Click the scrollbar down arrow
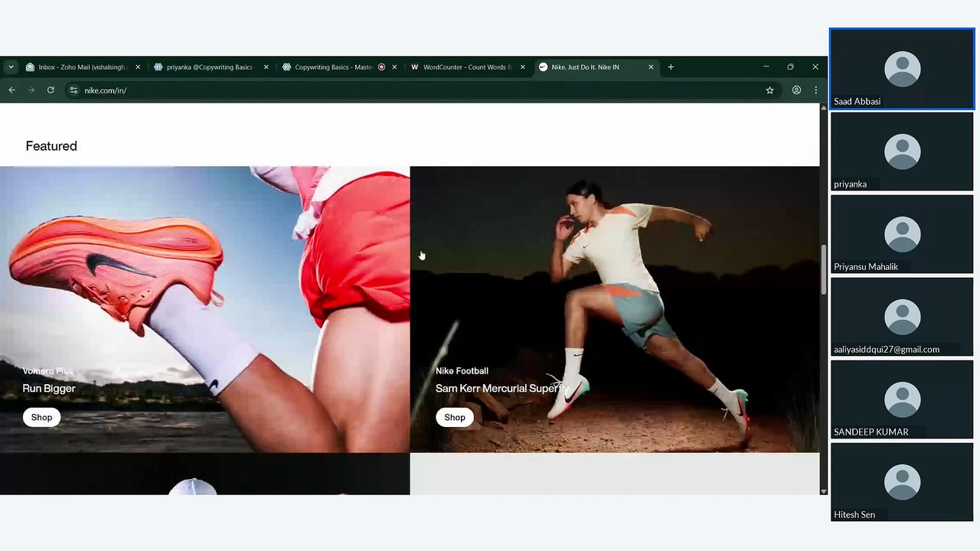Viewport: 980px width, 551px height. coord(823,491)
